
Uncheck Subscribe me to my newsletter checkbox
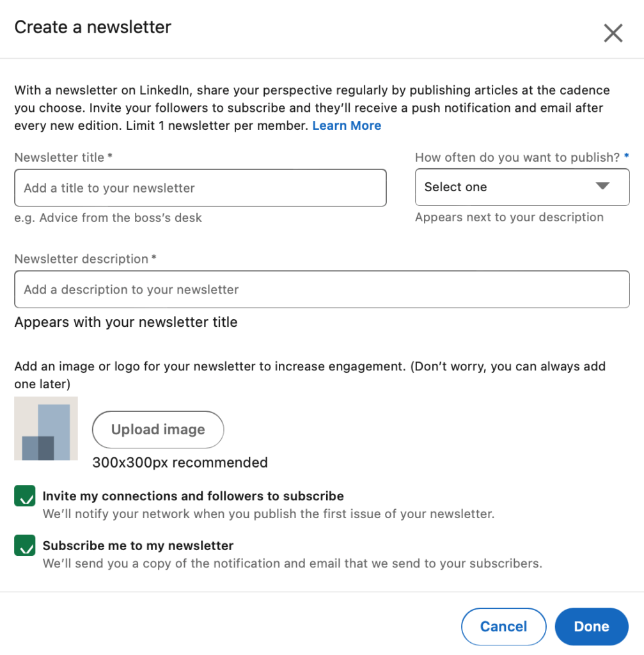click(x=25, y=546)
